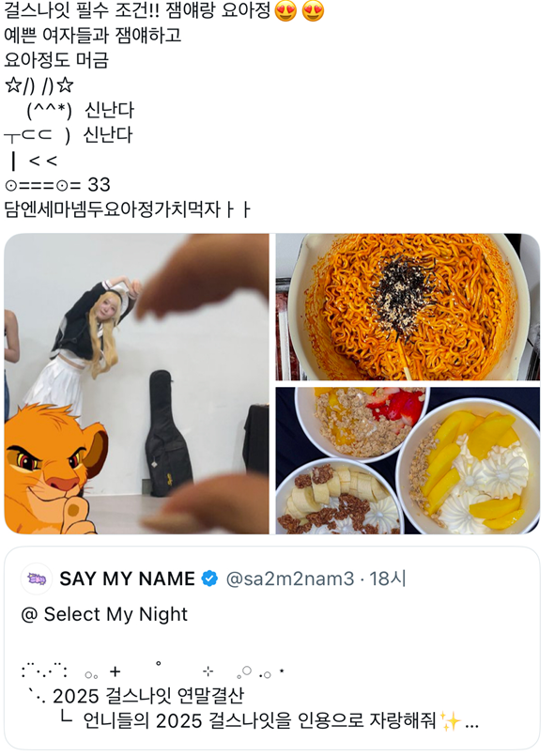Image resolution: width=555 pixels, height=756 pixels.
Task: Click the second heart-eyes emoji
Action: coord(313,10)
